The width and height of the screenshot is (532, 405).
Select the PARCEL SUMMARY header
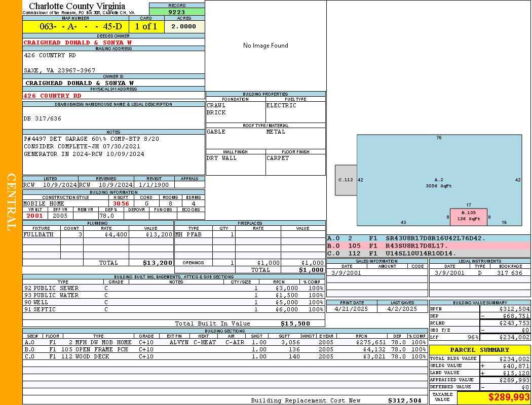[479, 350]
